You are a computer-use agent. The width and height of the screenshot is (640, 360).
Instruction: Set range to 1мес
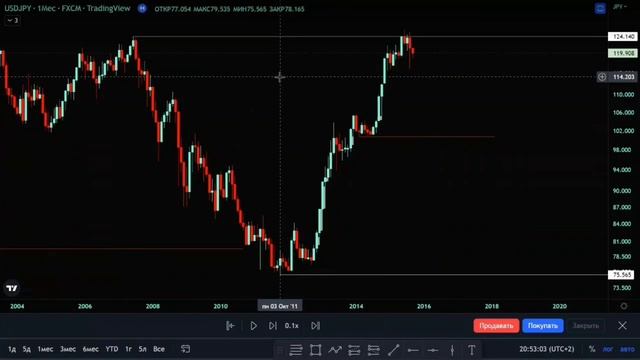45,349
